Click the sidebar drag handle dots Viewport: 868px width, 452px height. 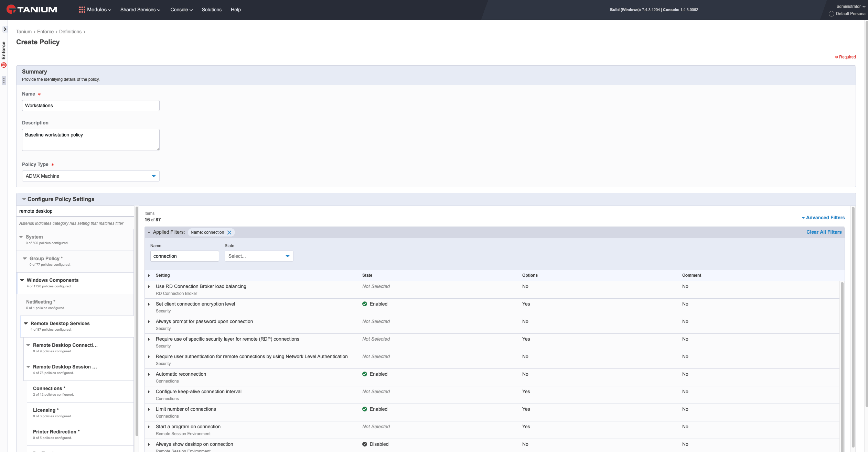tap(4, 80)
